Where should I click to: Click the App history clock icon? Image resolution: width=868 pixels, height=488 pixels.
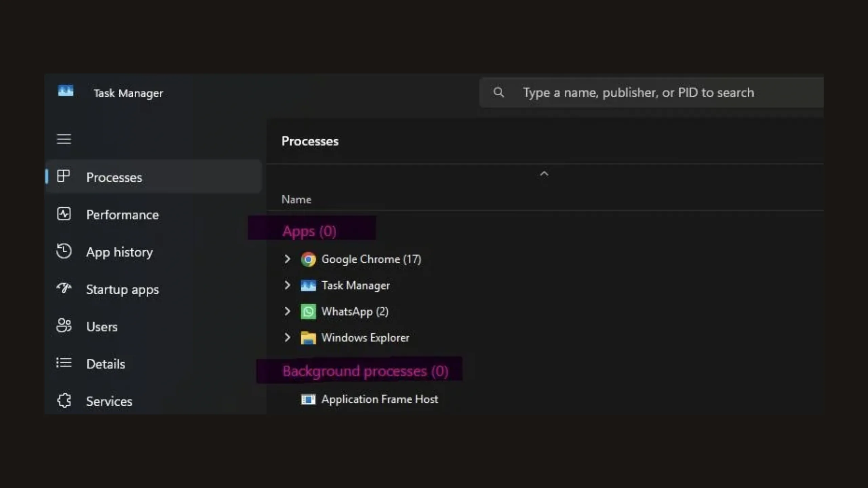click(64, 251)
